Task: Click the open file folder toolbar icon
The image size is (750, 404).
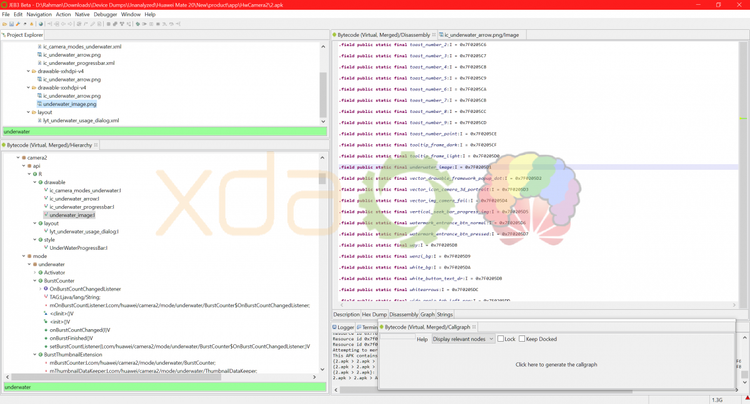Action: 5,24
